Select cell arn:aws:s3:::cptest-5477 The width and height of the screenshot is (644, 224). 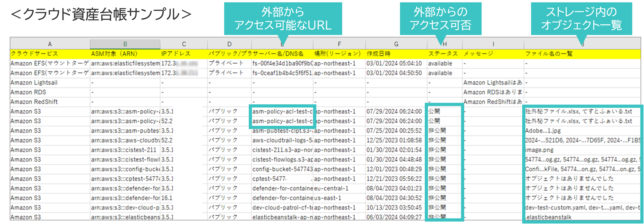(125, 179)
